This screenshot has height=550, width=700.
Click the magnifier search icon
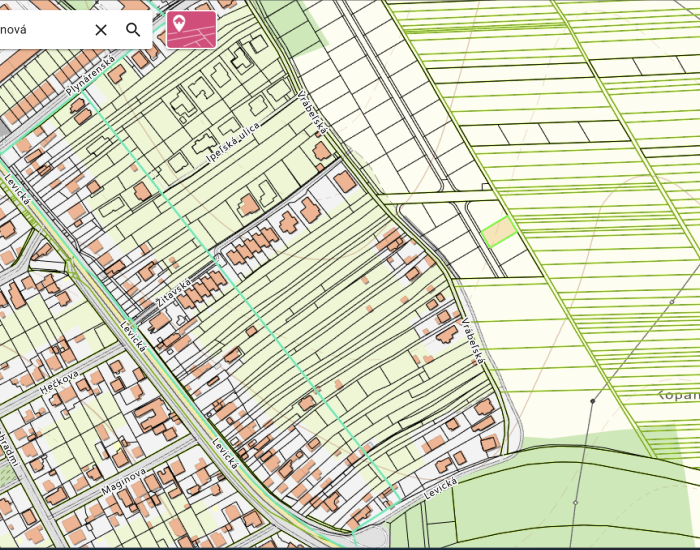(x=133, y=30)
